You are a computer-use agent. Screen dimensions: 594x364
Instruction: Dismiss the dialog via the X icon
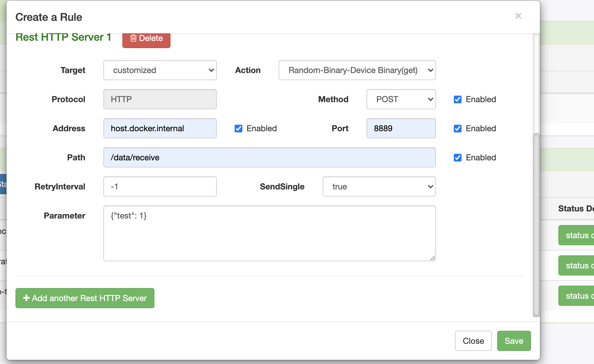tap(518, 16)
